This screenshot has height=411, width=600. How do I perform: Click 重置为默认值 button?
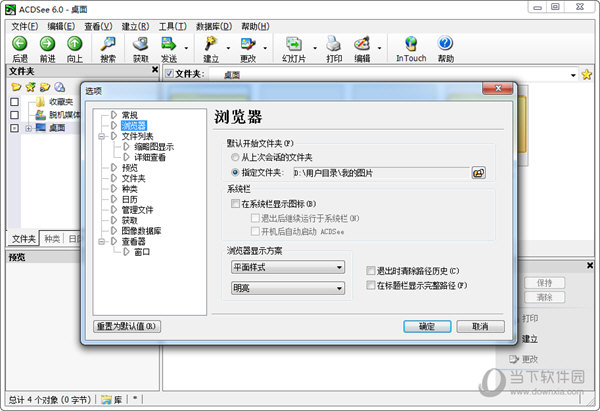[x=127, y=326]
